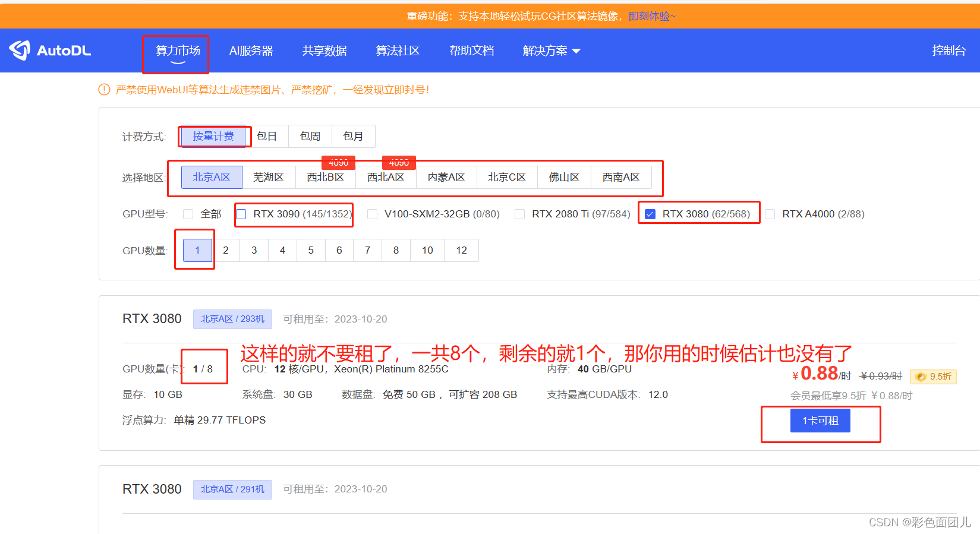
Task: Click the 9.5折 discount coin badge
Action: (x=933, y=377)
